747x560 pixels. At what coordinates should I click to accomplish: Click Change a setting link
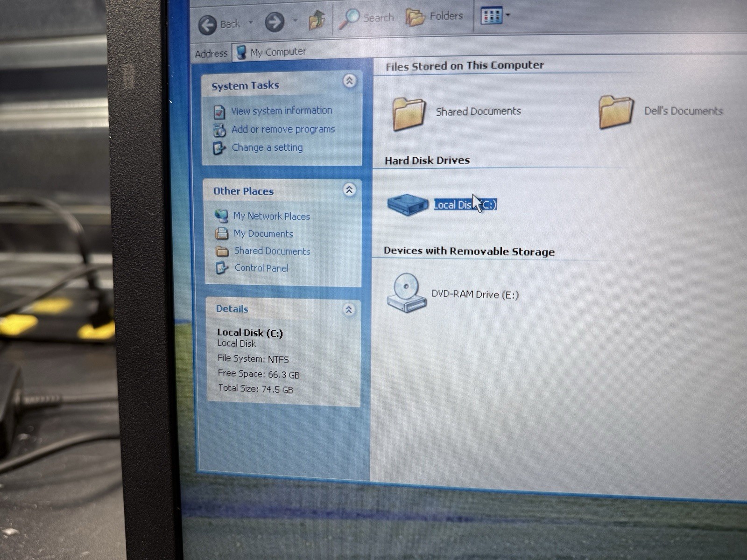coord(267,147)
